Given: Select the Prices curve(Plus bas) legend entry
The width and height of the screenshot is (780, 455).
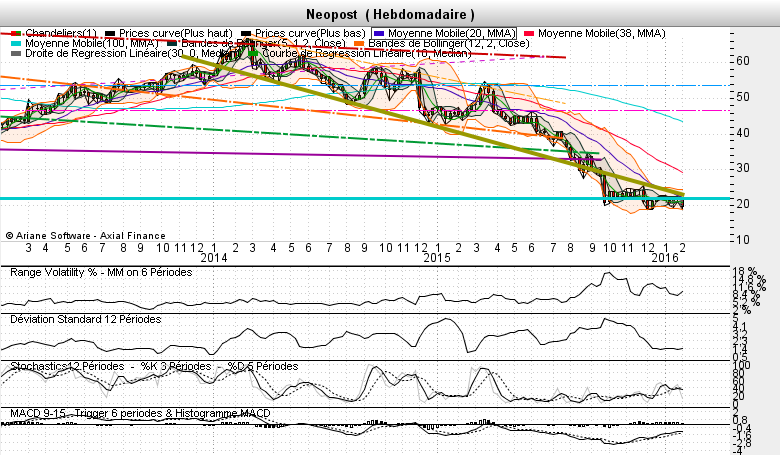Looking at the screenshot, I should [304, 33].
